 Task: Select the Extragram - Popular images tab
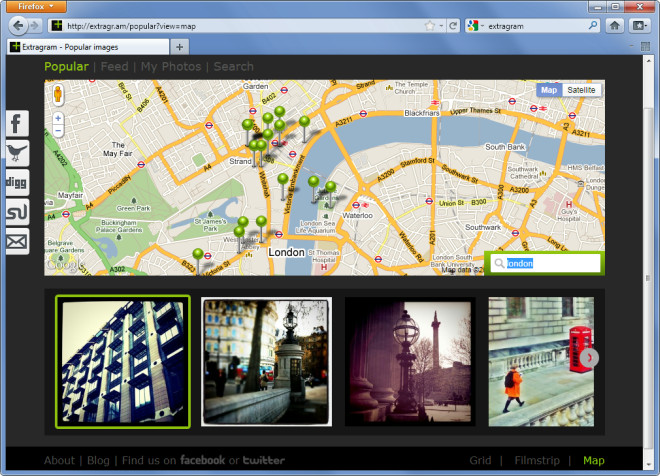click(x=88, y=47)
